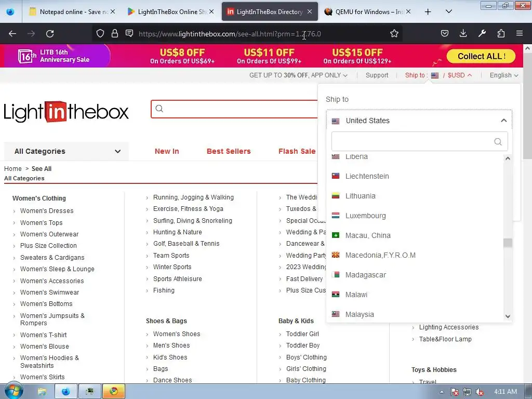Expand the All Categories dropdown
Viewport: 532px width, 399px height.
(x=66, y=151)
